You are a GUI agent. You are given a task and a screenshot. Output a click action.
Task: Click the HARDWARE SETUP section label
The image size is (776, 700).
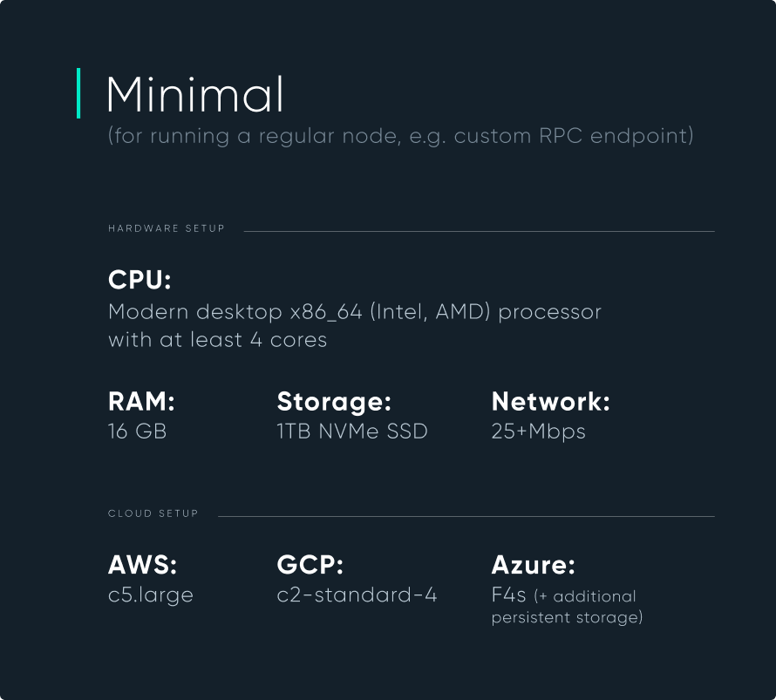[x=167, y=228]
